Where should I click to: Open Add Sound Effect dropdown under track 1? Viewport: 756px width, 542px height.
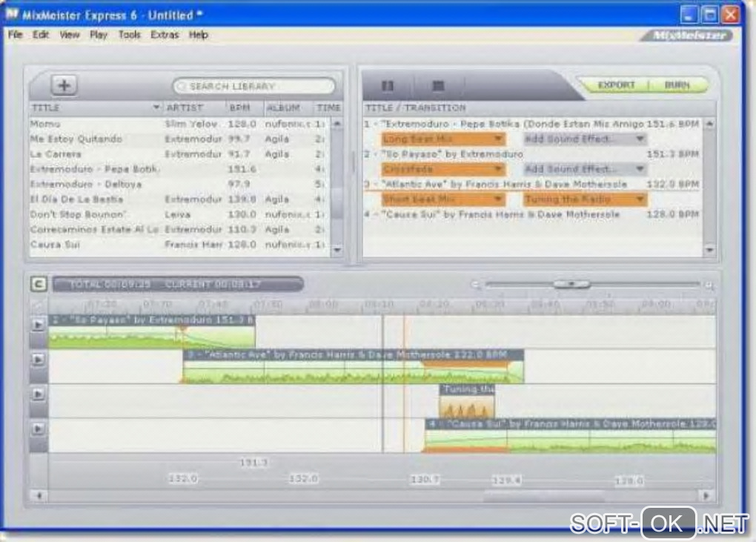point(585,139)
